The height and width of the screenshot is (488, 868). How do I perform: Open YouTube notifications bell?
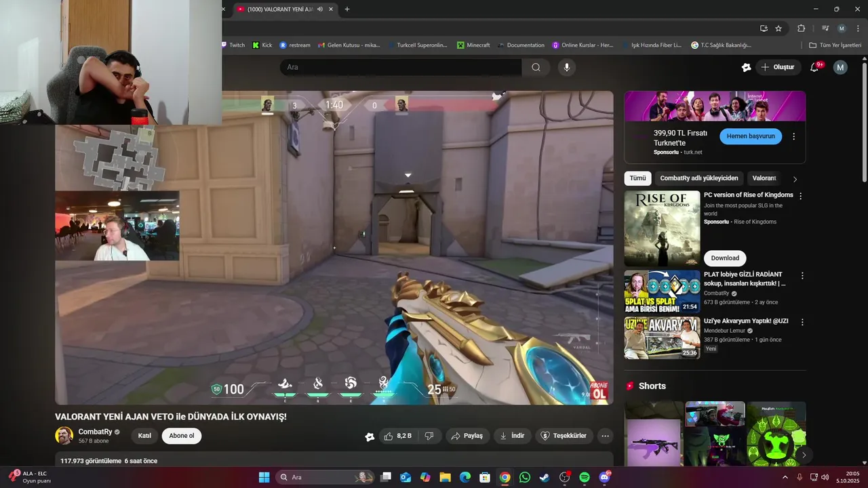(x=815, y=67)
